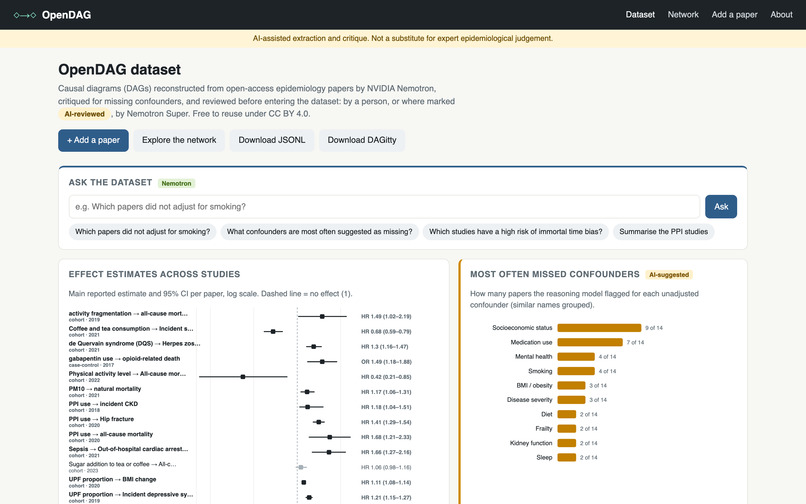Screen dimensions: 806x504
Task: Click the Frailty confounder bar
Action: 567,428
